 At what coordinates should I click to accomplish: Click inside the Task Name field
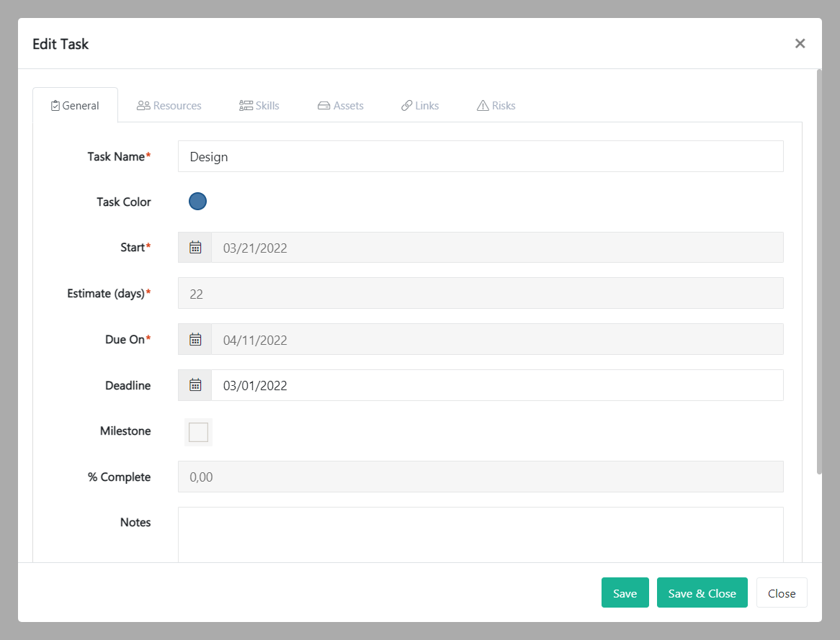click(x=481, y=156)
